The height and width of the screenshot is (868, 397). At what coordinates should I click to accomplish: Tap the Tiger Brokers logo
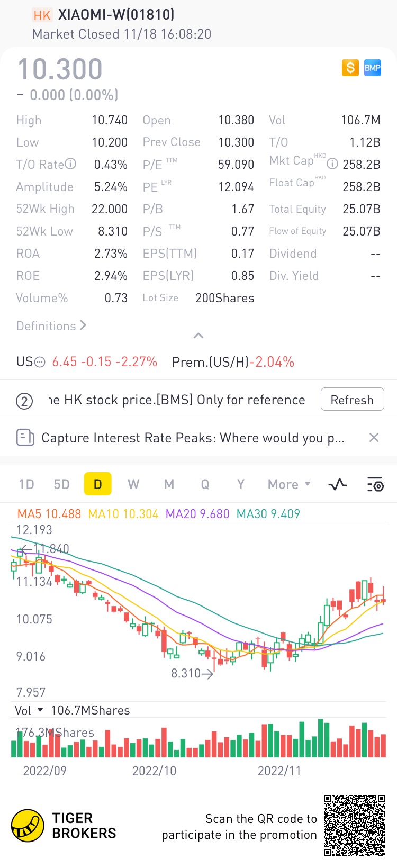tap(28, 826)
